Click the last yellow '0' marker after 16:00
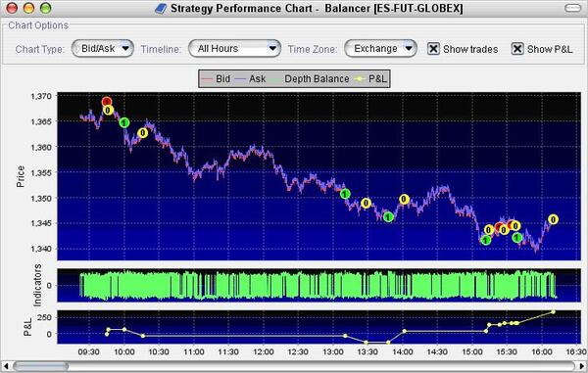Viewport: 588px width, 373px height. pos(553,219)
